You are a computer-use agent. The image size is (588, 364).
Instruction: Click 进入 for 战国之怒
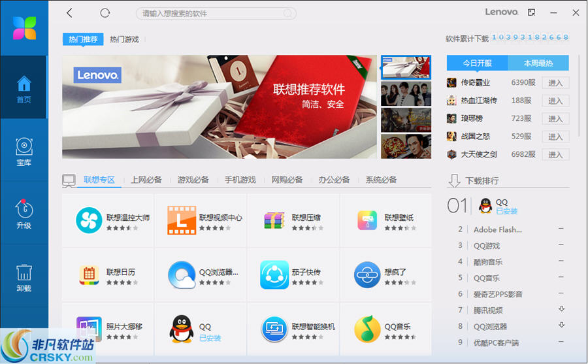(x=555, y=137)
